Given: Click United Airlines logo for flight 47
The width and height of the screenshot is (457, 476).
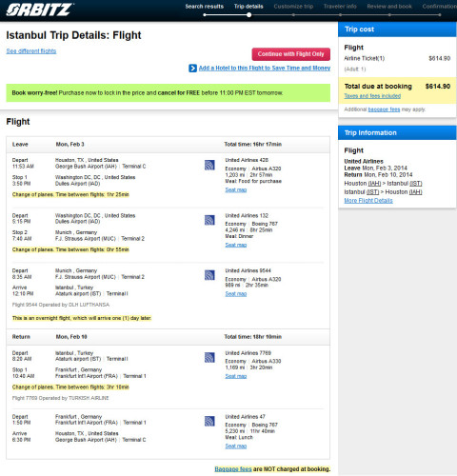Looking at the screenshot, I should click(x=209, y=421).
